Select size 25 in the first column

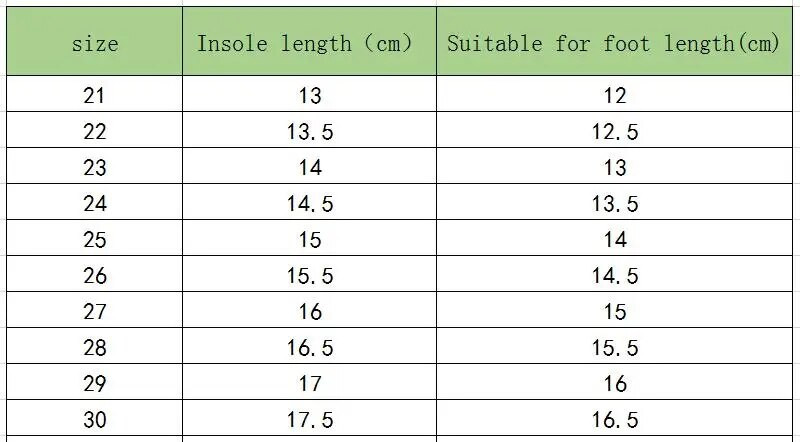tap(95, 240)
